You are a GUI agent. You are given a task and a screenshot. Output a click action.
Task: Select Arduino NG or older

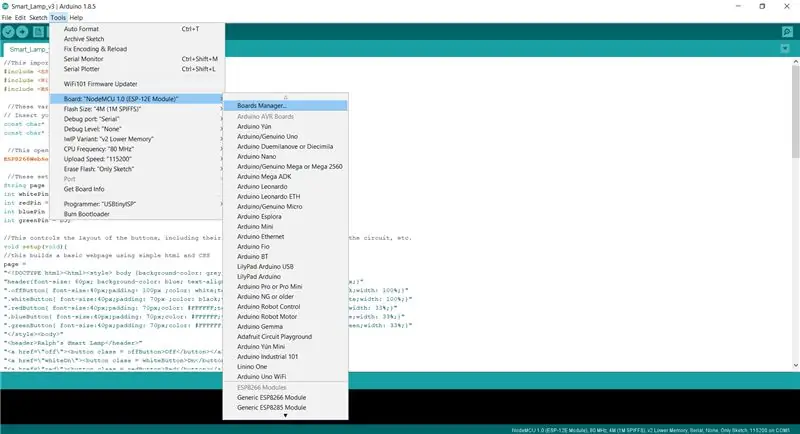tap(286, 297)
